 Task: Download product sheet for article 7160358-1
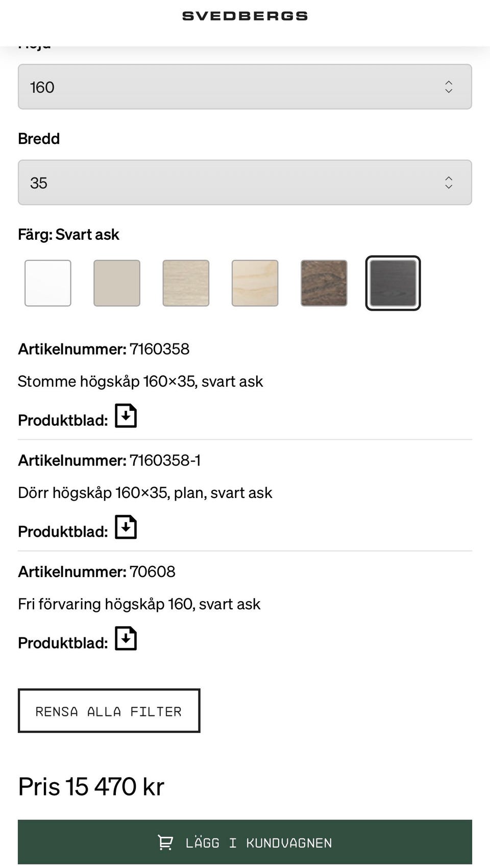click(x=126, y=527)
